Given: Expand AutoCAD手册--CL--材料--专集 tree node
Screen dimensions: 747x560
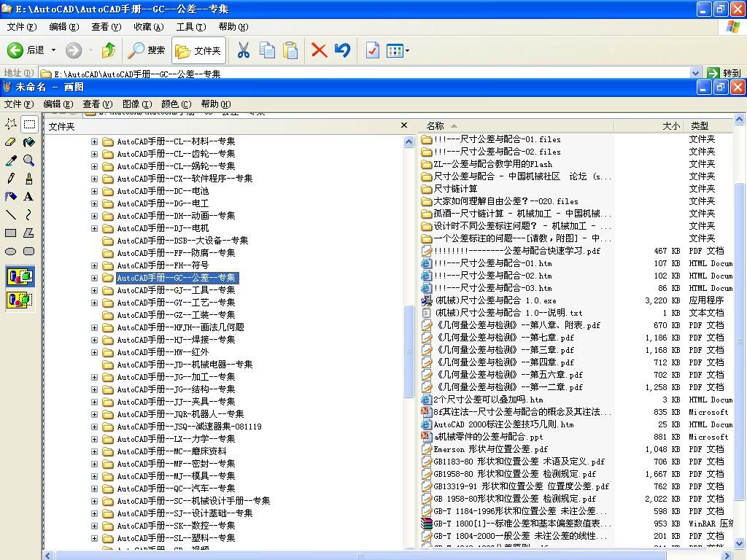Looking at the screenshot, I should [94, 141].
